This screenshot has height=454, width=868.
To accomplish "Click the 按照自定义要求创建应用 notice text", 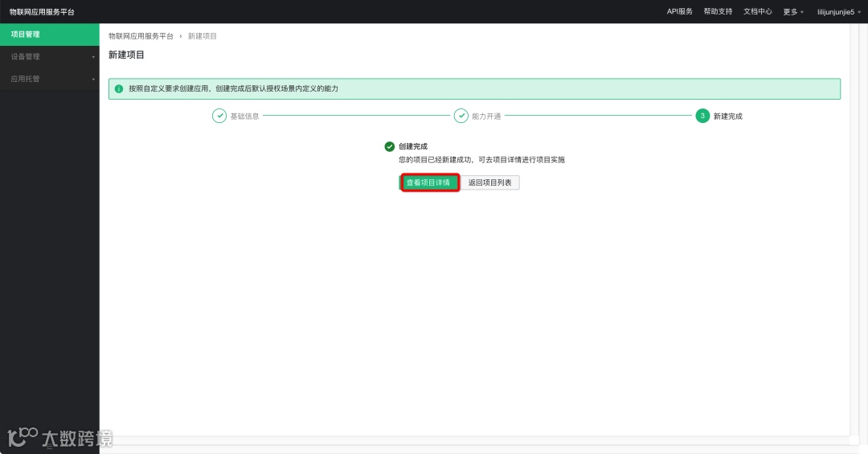I will coord(233,88).
